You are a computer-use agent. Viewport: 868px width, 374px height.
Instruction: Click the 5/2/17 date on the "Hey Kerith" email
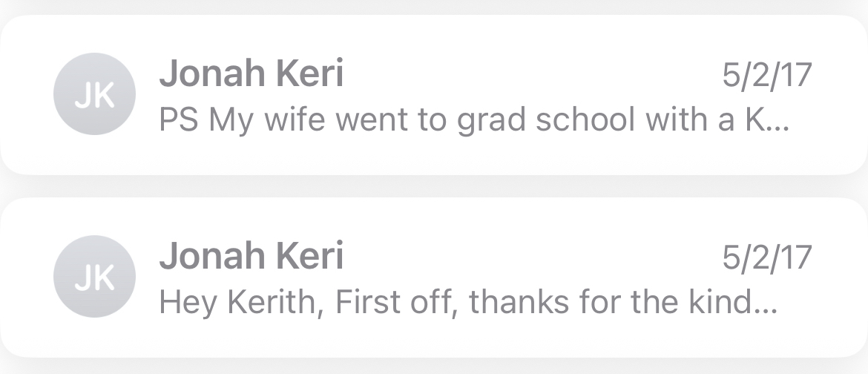tap(767, 257)
